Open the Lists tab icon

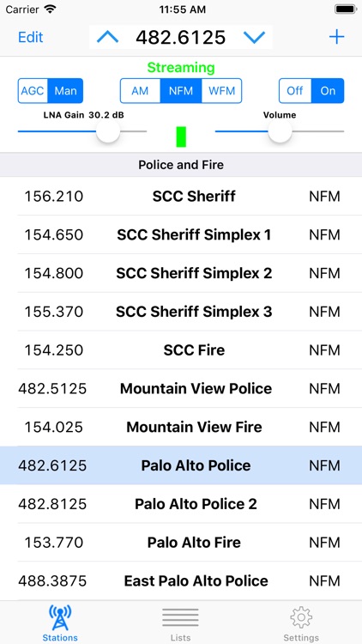[181, 617]
